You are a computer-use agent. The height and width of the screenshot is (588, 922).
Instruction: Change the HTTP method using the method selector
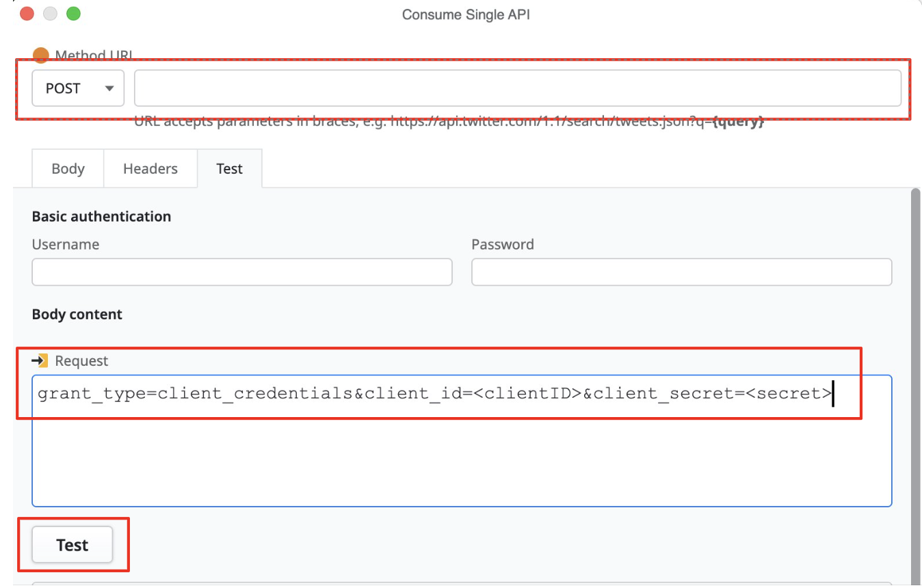pyautogui.click(x=77, y=88)
